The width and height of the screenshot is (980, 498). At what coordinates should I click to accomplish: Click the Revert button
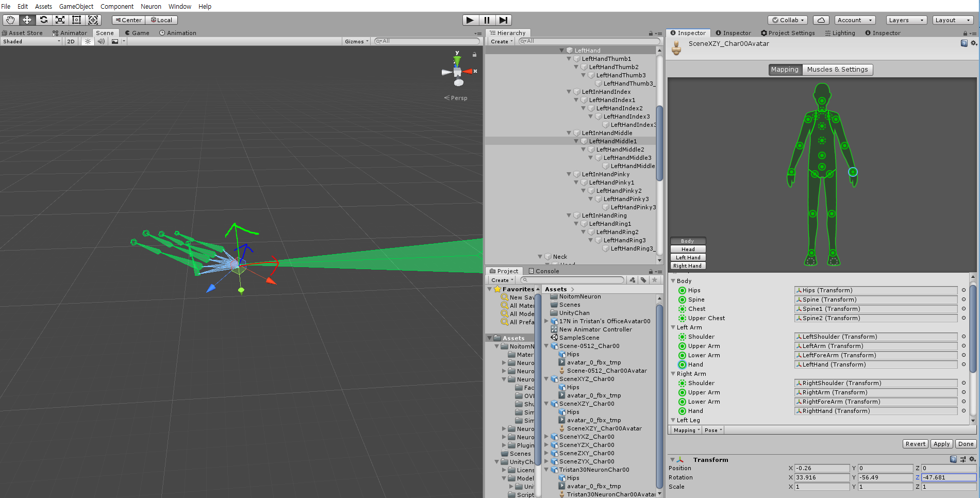[x=915, y=444]
